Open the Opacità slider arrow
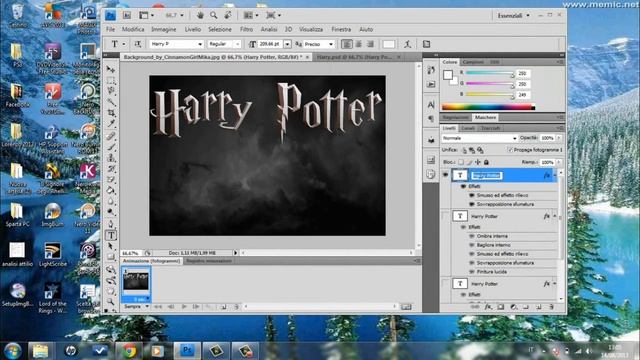 (x=559, y=138)
